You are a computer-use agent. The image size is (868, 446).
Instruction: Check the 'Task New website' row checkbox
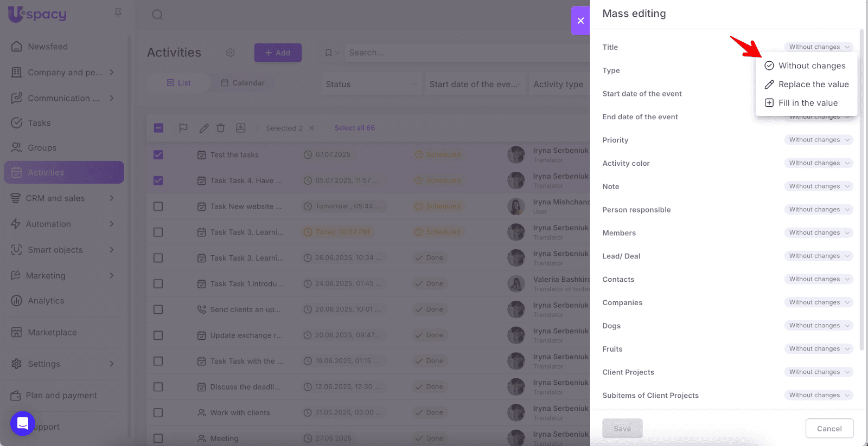158,206
